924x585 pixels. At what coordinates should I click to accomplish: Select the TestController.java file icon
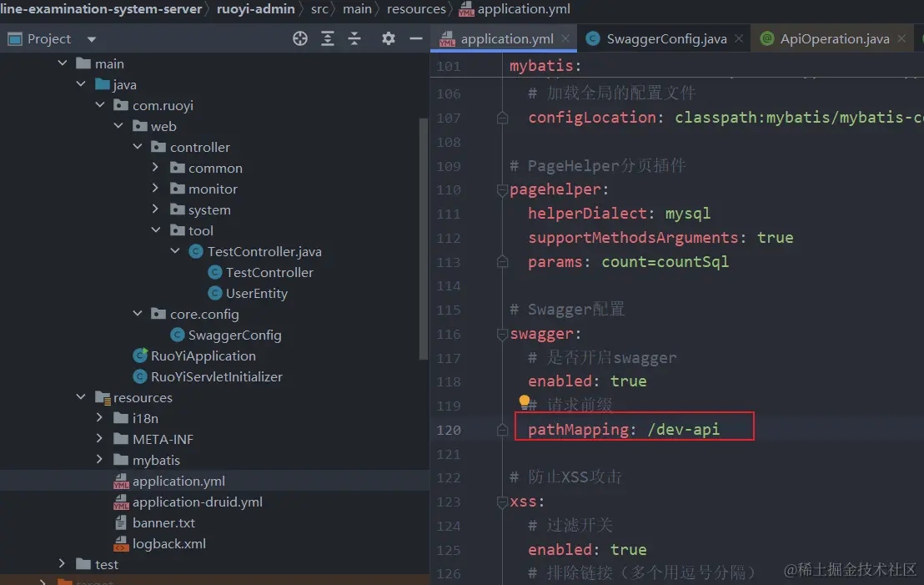(196, 252)
